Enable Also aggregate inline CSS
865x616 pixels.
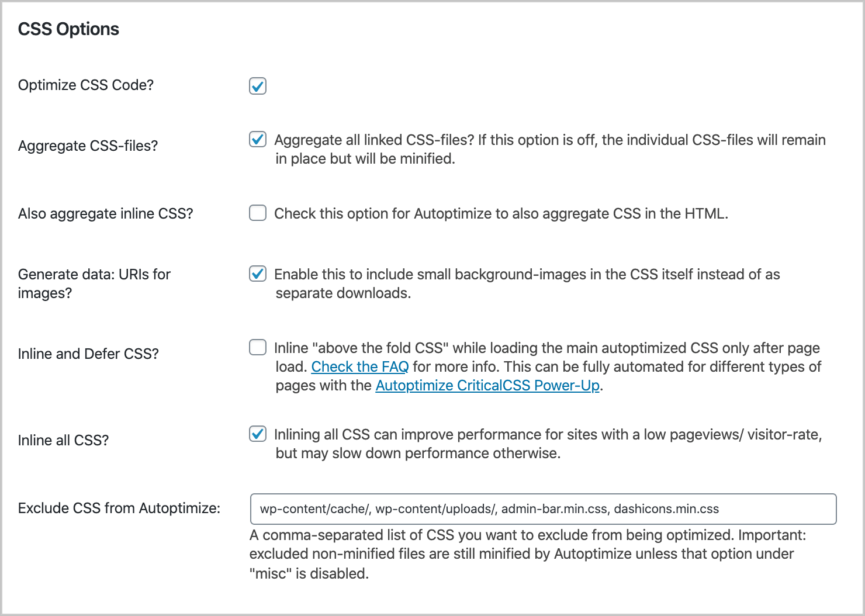[257, 213]
